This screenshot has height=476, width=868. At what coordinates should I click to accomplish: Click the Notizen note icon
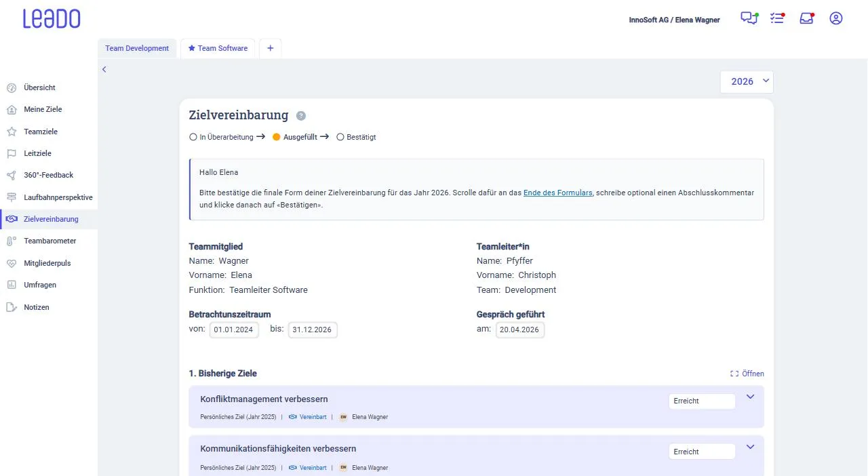tap(12, 307)
